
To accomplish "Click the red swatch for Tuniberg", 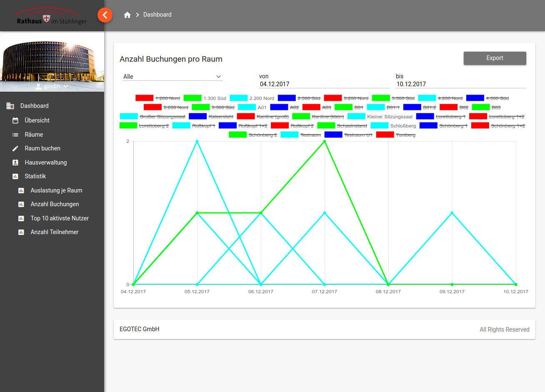I will tap(385, 135).
